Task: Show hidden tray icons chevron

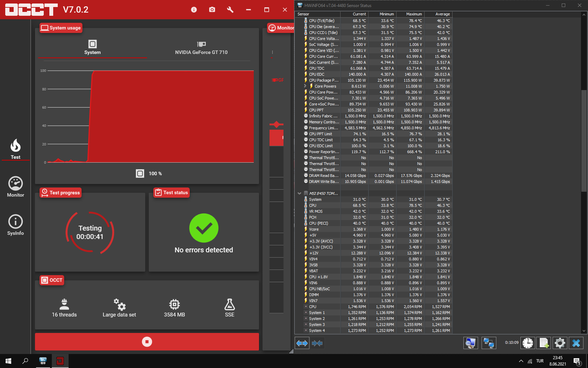Action: pyautogui.click(x=521, y=361)
